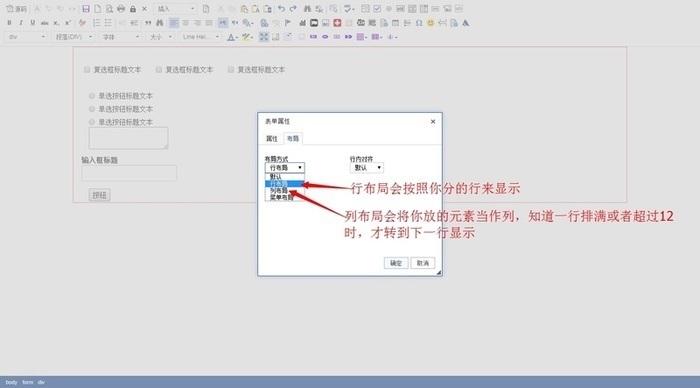Click the Print icon
This screenshot has height=388, width=700.
pos(121,8)
